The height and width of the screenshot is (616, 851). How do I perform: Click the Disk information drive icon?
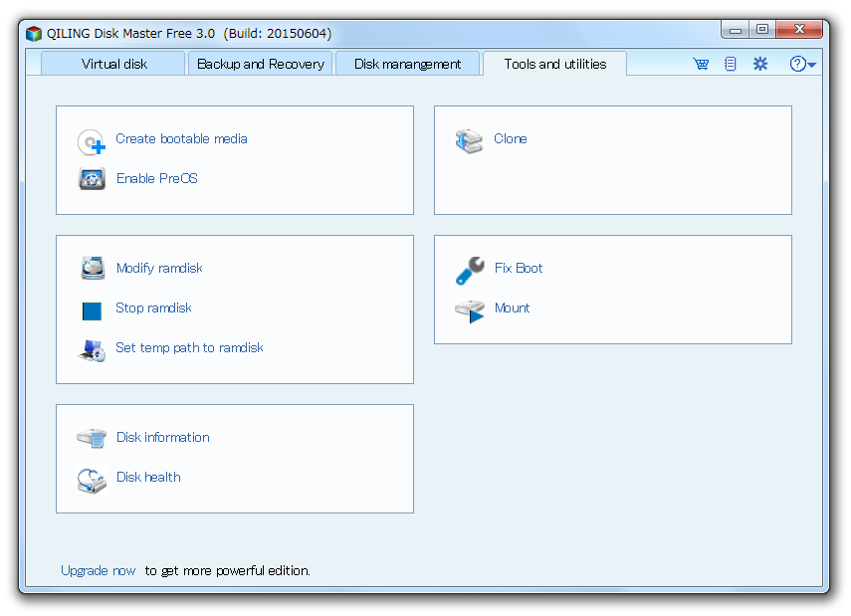[x=92, y=438]
